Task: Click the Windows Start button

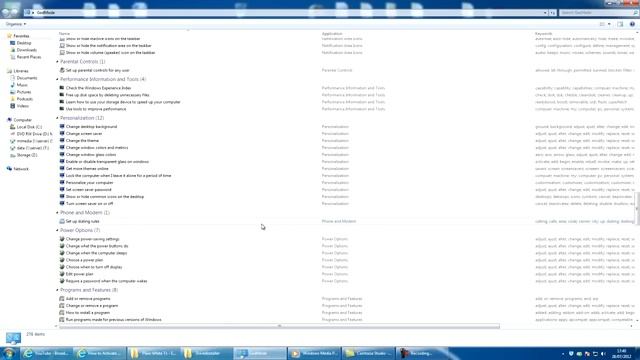Action: pyautogui.click(x=9, y=353)
